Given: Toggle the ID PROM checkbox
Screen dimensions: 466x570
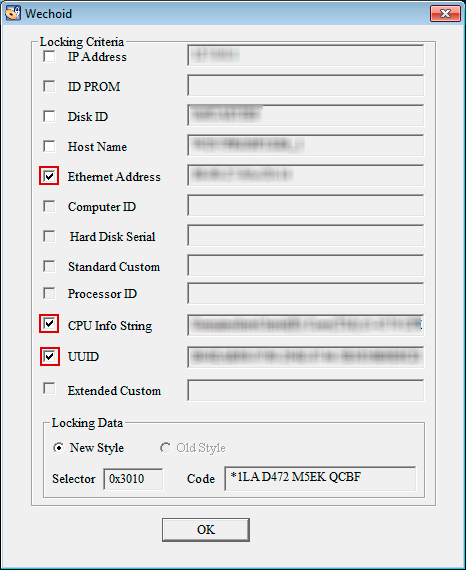Looking at the screenshot, I should point(49,86).
